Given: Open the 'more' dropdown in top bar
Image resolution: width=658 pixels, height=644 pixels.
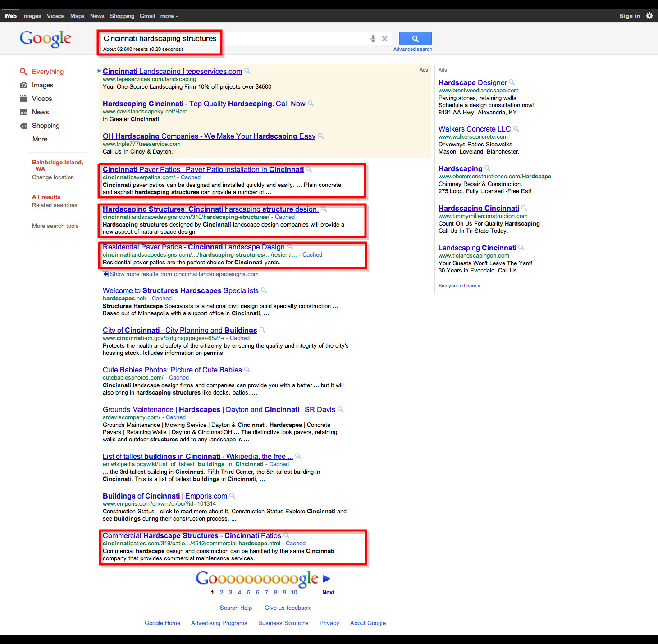Looking at the screenshot, I should click(169, 16).
